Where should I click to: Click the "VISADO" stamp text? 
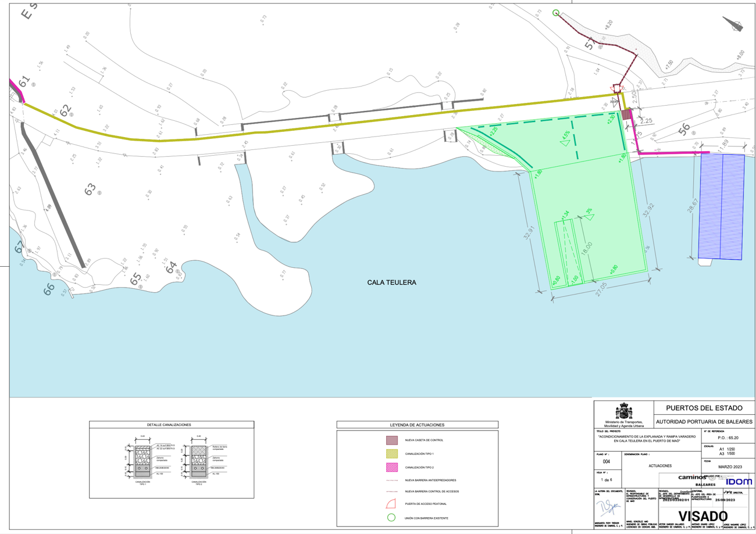tap(702, 516)
